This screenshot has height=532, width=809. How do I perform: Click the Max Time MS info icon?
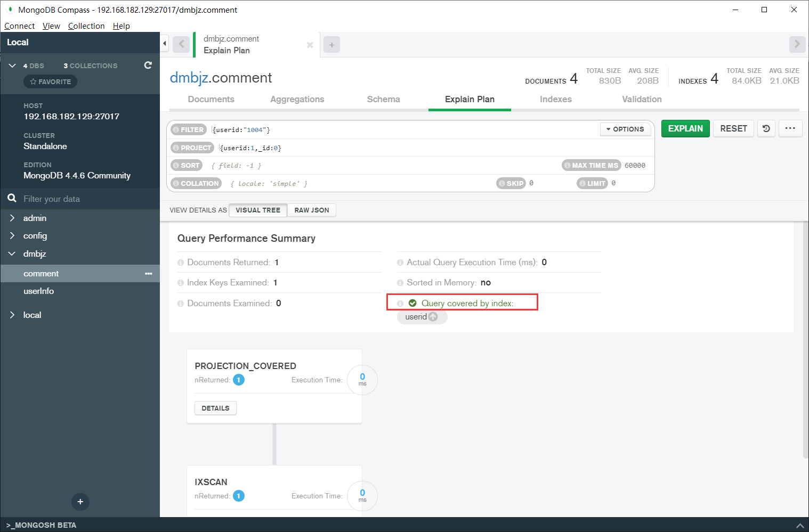coord(567,166)
